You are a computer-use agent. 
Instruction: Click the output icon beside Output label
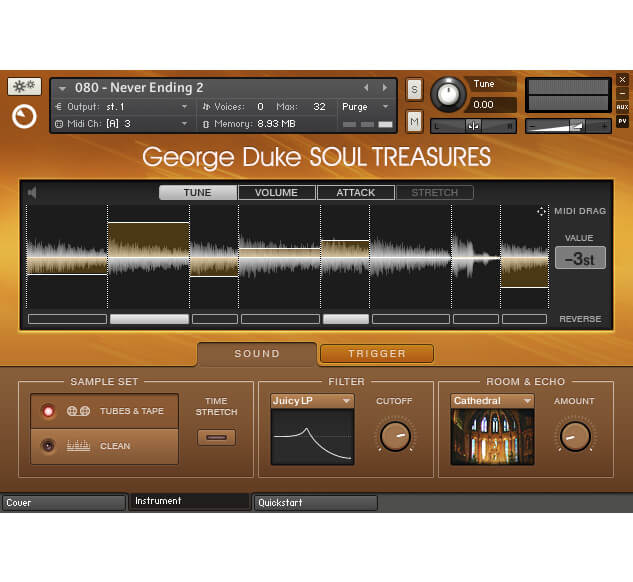[x=59, y=107]
